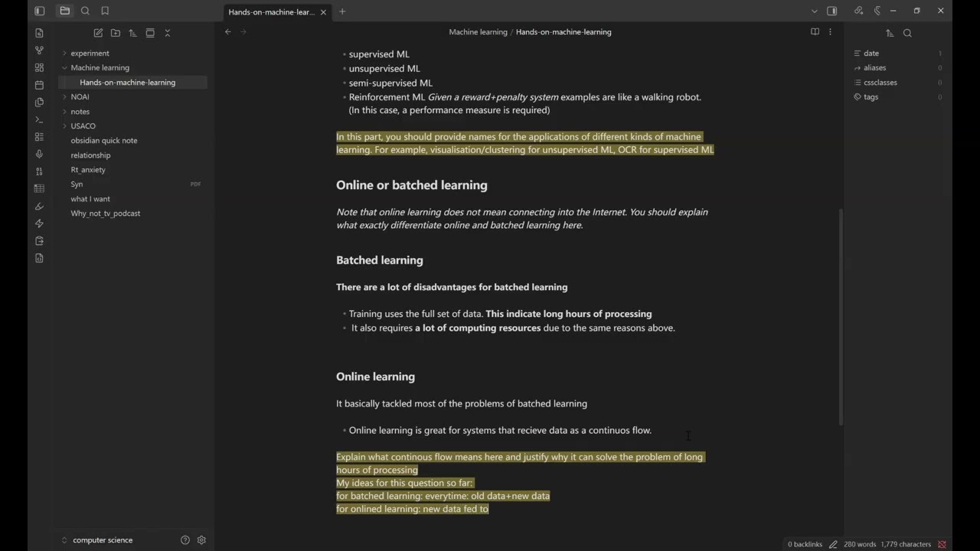The width and height of the screenshot is (980, 551).
Task: Start audio recorder microphone icon
Action: 40,154
